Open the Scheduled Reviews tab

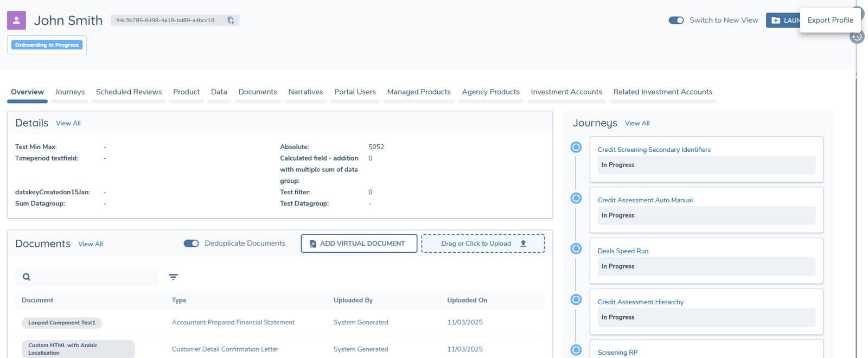129,92
